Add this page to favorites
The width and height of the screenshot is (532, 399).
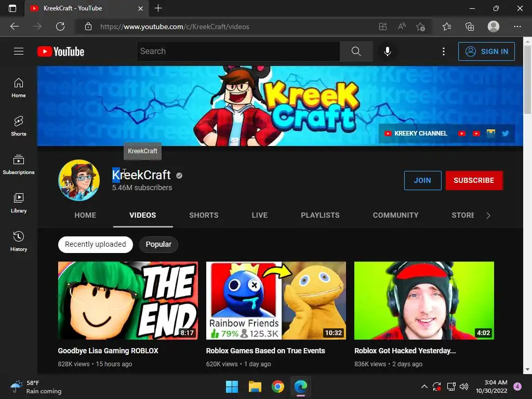[x=421, y=26]
